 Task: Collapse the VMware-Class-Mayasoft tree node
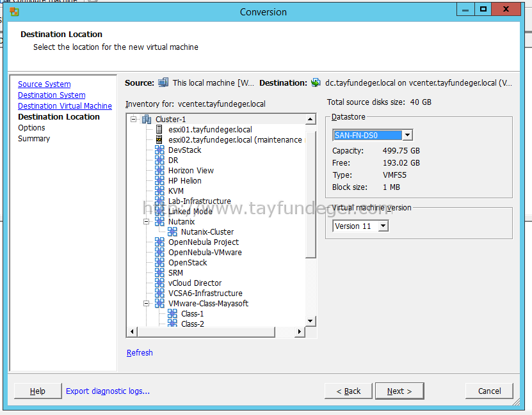[146, 304]
